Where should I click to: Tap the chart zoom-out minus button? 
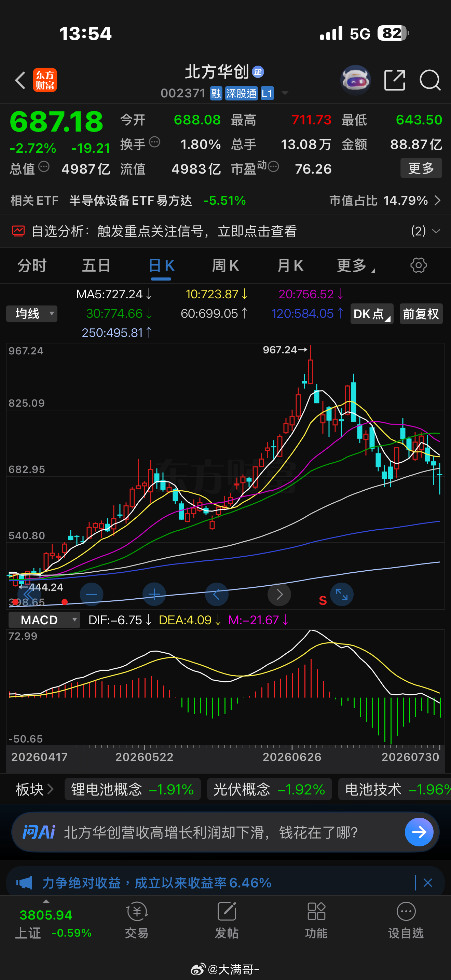click(92, 594)
